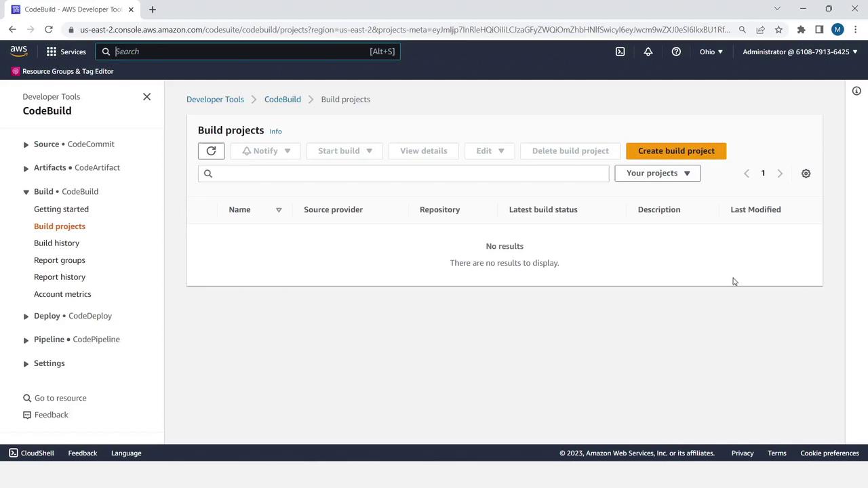Open the Administrator account menu
Image resolution: width=868 pixels, height=488 pixels.
[800, 52]
